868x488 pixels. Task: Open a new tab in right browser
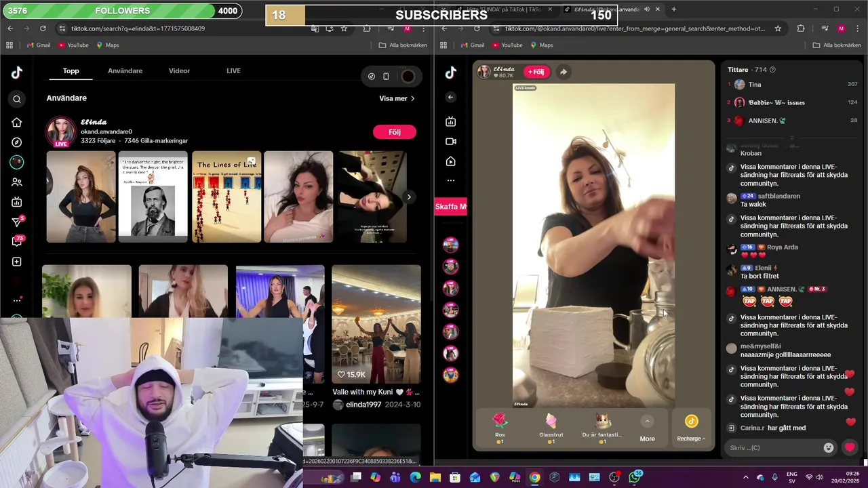674,9
